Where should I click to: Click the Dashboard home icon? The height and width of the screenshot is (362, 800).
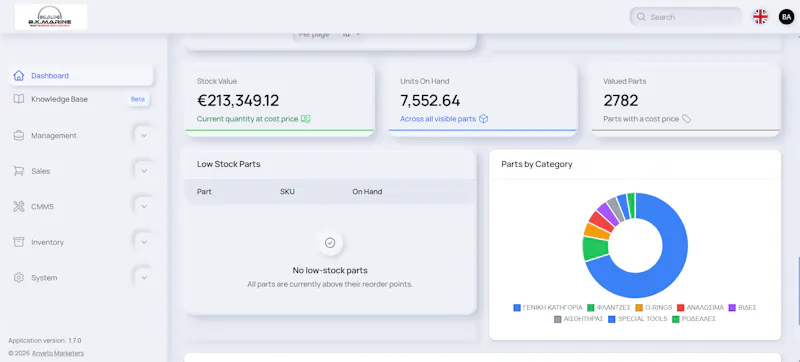[x=19, y=75]
